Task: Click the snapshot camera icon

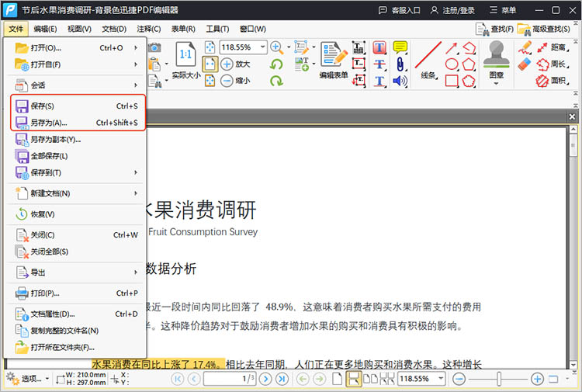Action: (x=154, y=47)
